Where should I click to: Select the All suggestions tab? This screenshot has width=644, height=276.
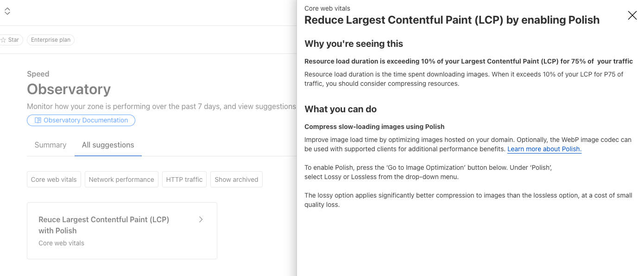coord(108,145)
